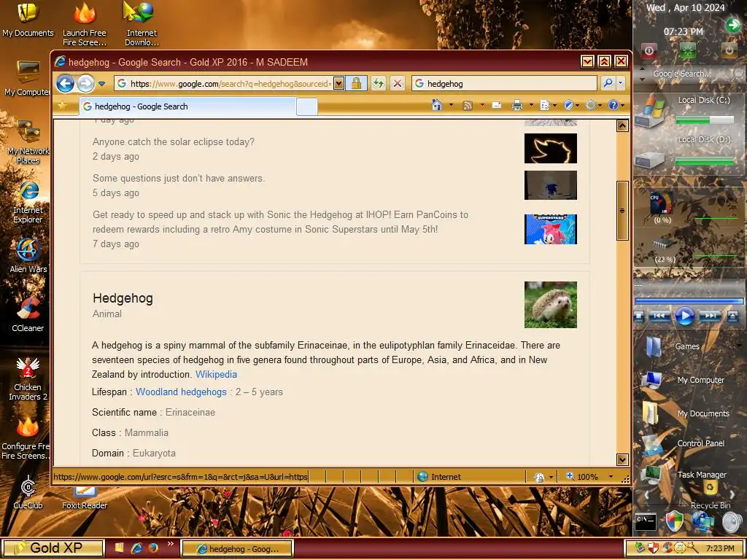Go back with the browser Back arrow
This screenshot has height=560, width=747.
pos(65,84)
